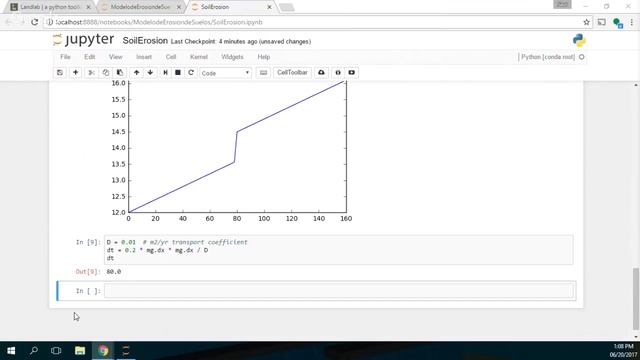Restart the kernel with the circular arrow icon
640x360 pixels.
[x=191, y=73]
